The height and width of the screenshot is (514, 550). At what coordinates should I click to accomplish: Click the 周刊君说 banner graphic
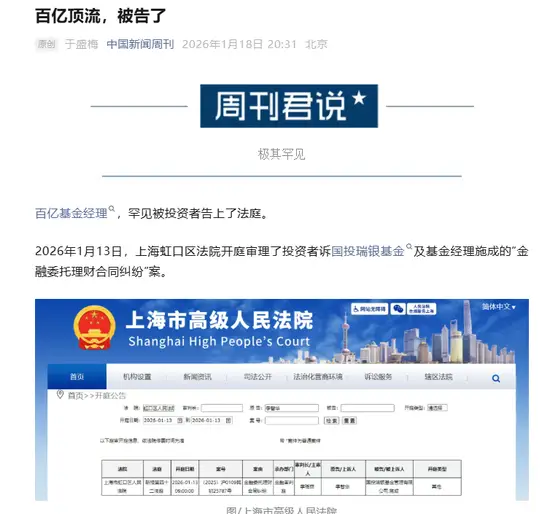(289, 106)
